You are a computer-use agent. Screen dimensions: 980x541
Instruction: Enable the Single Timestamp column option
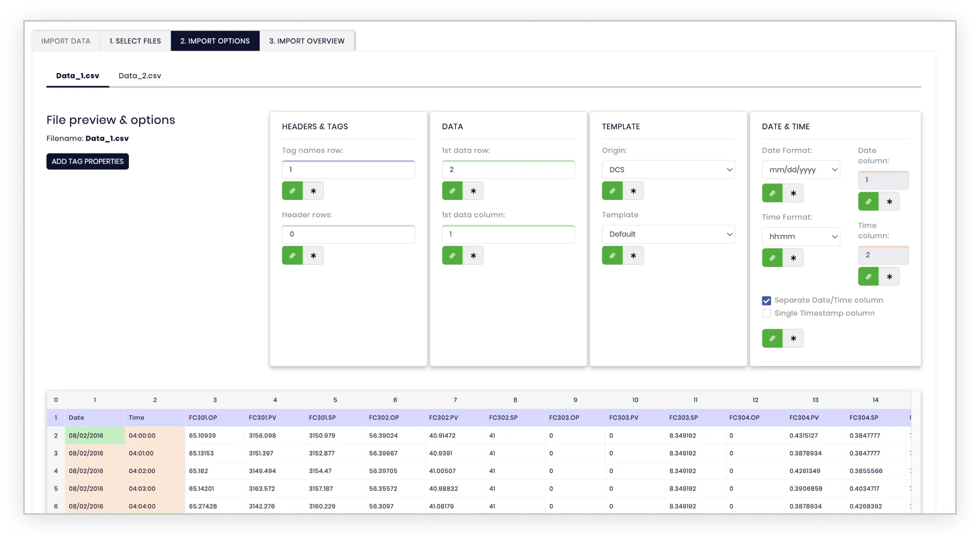[766, 313]
